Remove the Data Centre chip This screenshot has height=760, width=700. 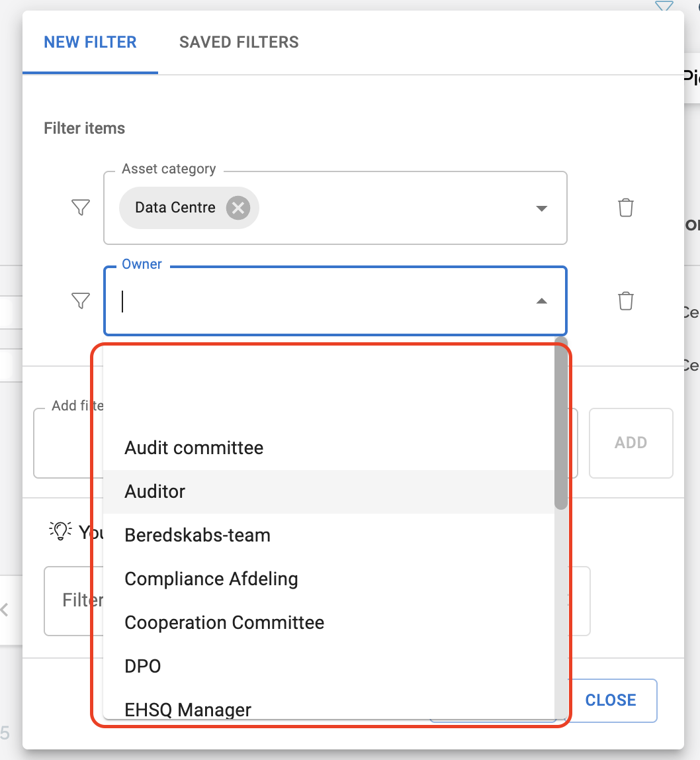pos(238,208)
